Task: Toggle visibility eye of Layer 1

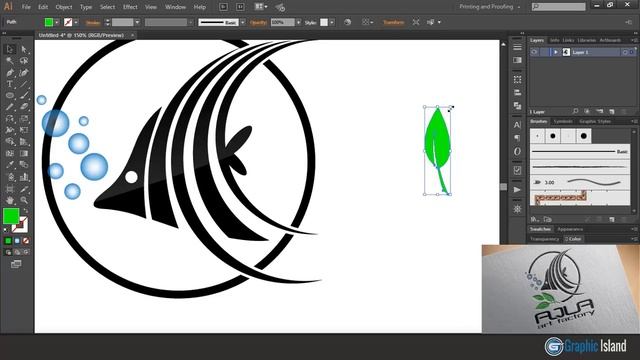Action: coord(534,52)
